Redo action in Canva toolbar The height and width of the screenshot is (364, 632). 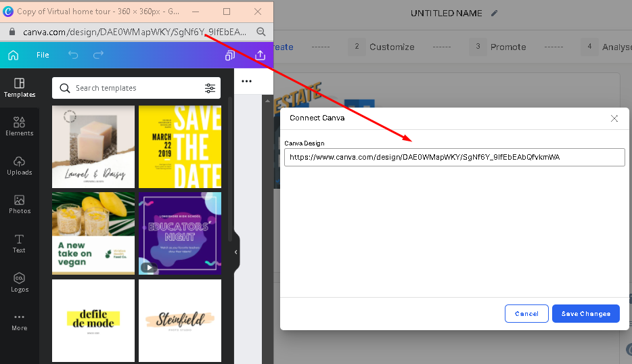(98, 55)
